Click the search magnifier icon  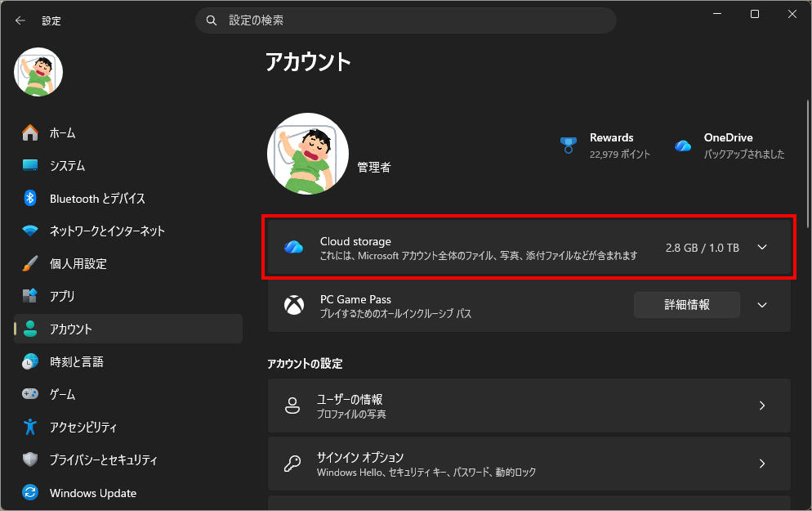tap(212, 20)
